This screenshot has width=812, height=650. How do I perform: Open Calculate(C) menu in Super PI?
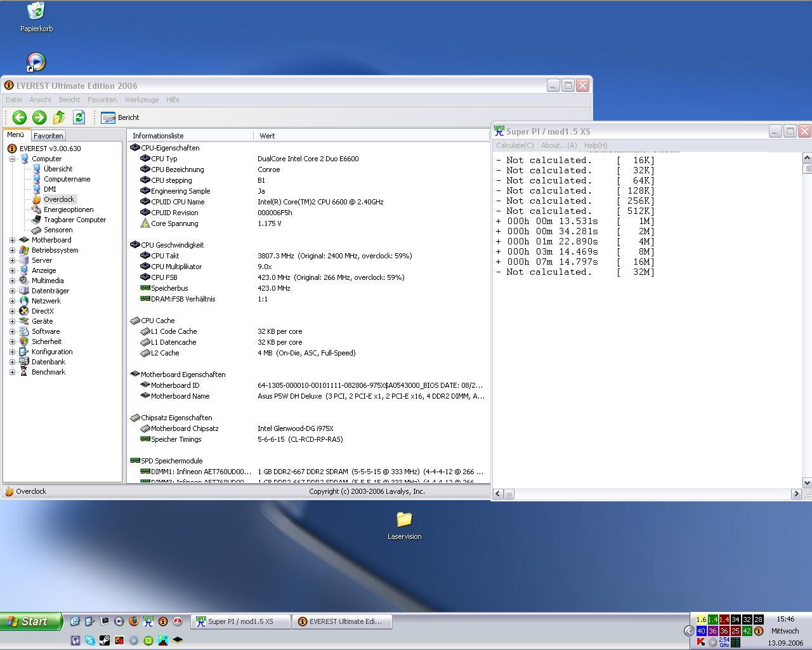click(514, 145)
